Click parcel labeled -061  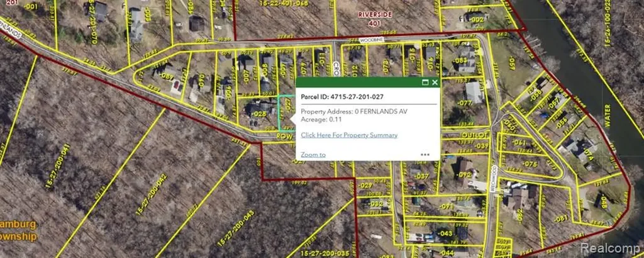click(519, 143)
